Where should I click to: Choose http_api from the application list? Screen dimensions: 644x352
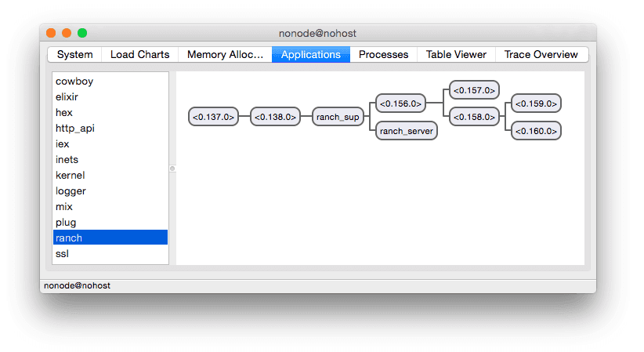point(75,128)
